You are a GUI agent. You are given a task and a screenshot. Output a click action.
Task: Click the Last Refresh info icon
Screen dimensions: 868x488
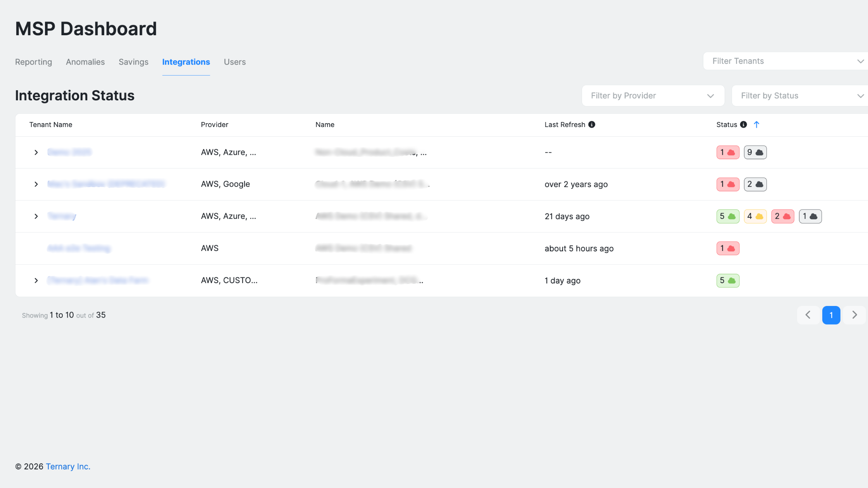click(x=592, y=124)
